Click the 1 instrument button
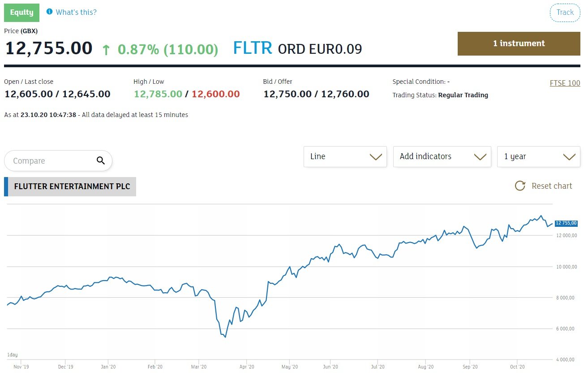The width and height of the screenshot is (588, 377). click(x=519, y=43)
